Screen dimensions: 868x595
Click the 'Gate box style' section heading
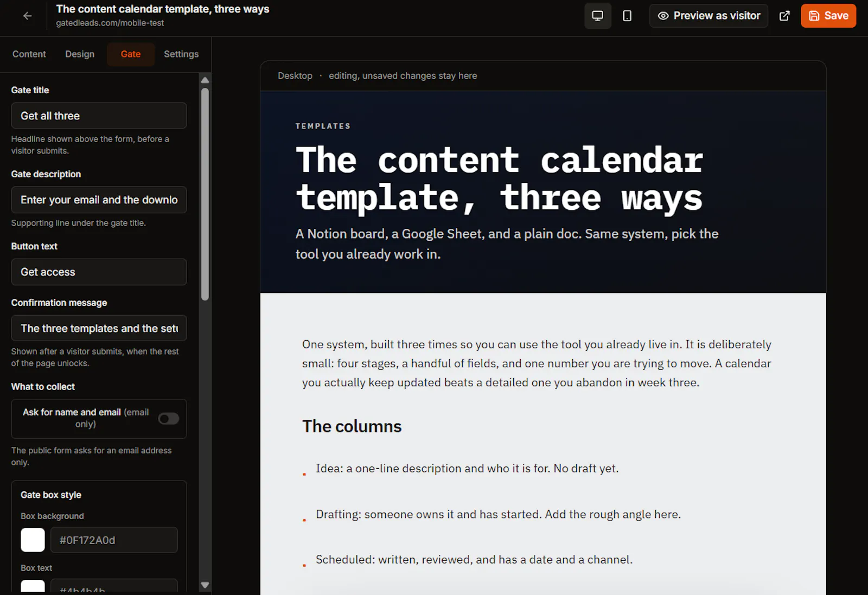[51, 495]
